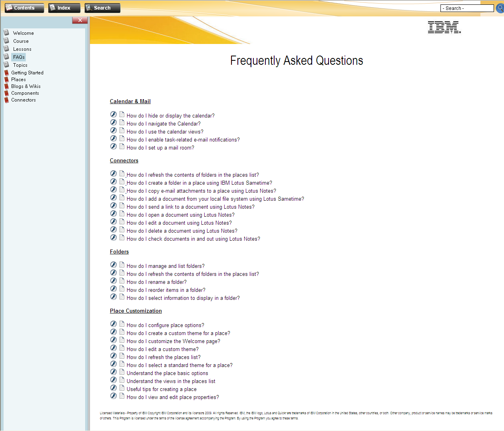
Task: Open 'How do I use the calendar views?'
Action: tap(165, 132)
